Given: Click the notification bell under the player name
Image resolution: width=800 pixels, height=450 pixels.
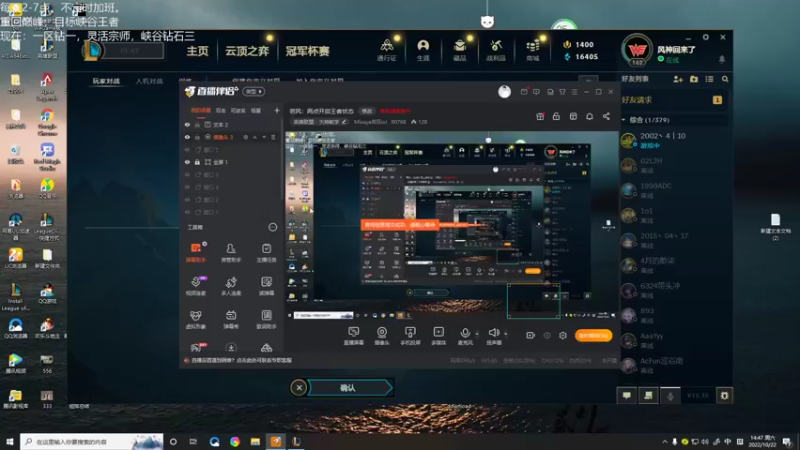Looking at the screenshot, I should (x=721, y=60).
